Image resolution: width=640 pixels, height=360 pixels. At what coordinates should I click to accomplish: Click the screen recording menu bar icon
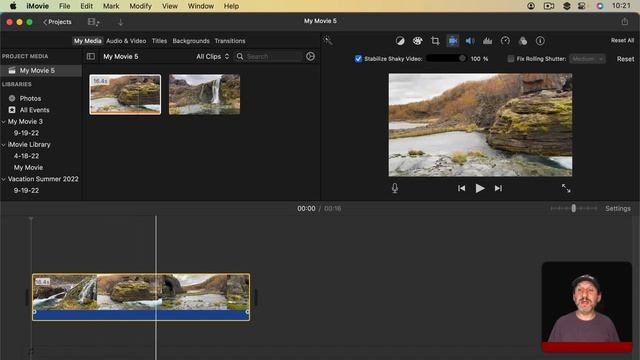549,6
